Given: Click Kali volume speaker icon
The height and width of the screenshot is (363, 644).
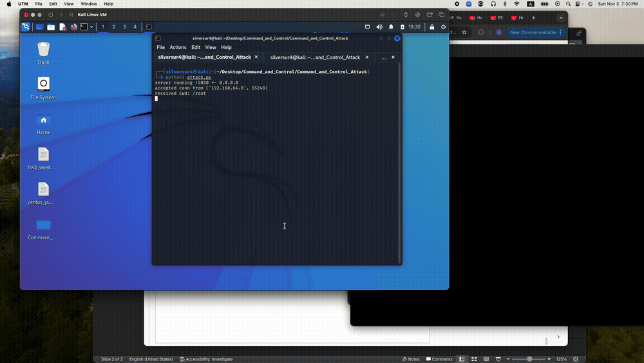Looking at the screenshot, I should tap(379, 27).
